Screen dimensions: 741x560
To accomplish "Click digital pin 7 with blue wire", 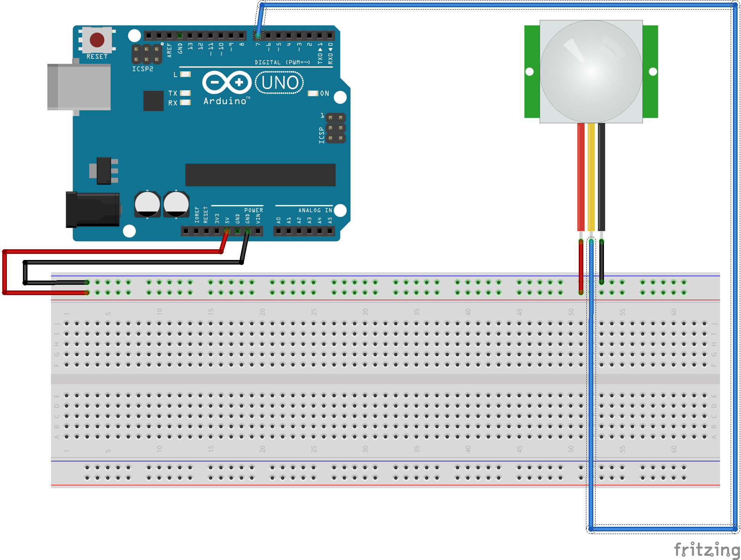I will coord(258,36).
